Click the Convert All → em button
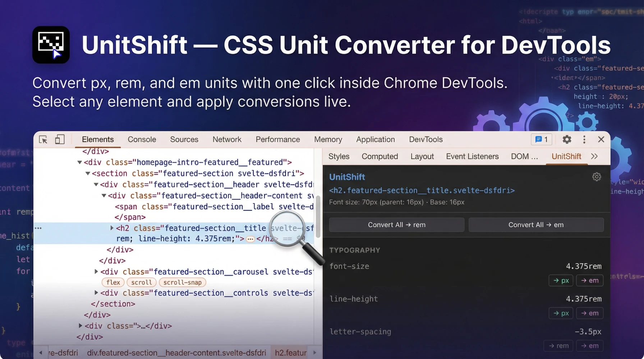This screenshot has height=359, width=644. [x=536, y=224]
